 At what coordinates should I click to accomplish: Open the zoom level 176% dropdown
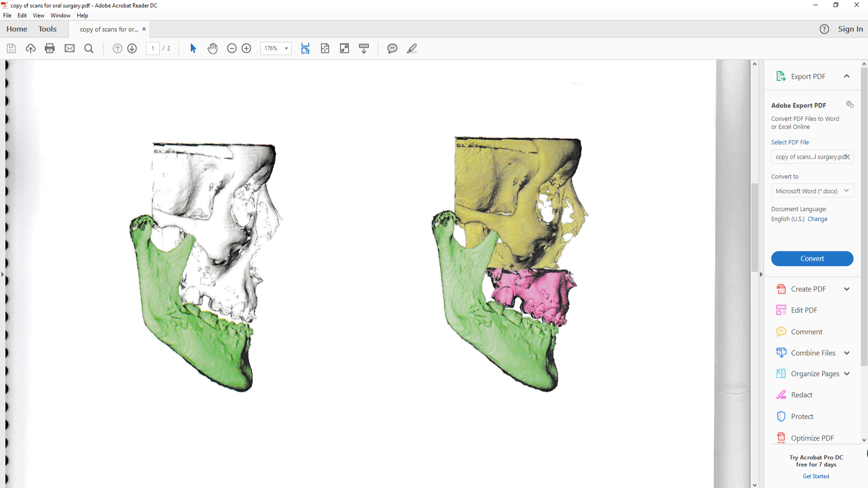[286, 48]
